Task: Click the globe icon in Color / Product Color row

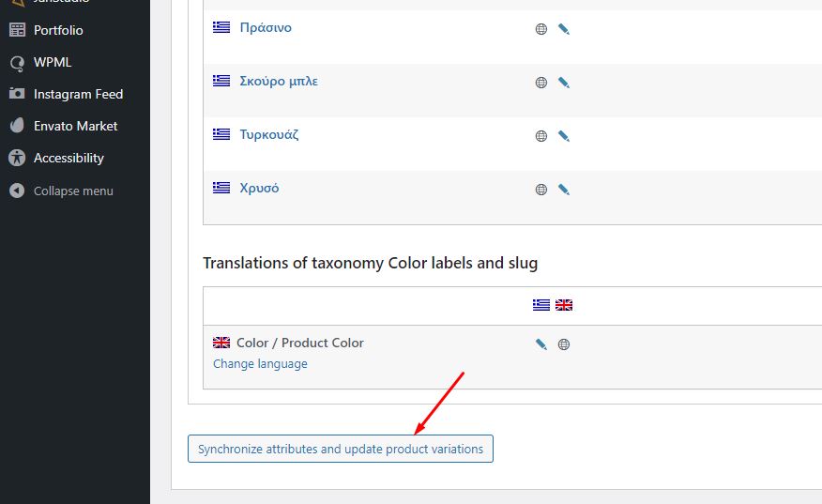Action: pyautogui.click(x=564, y=344)
